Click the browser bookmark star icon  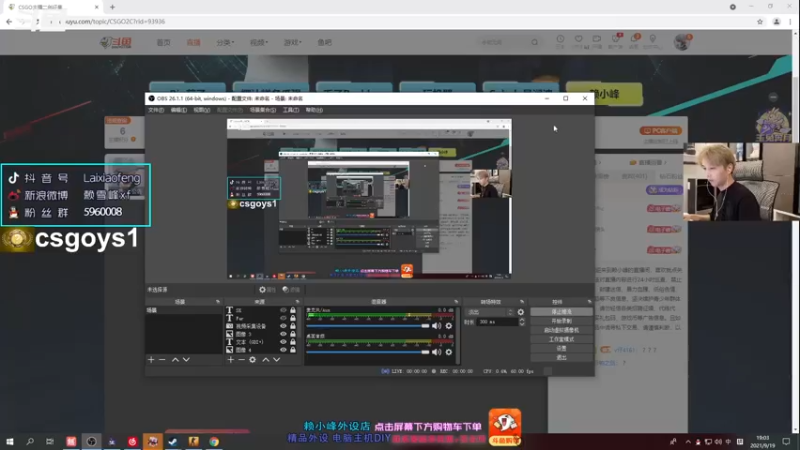point(760,21)
